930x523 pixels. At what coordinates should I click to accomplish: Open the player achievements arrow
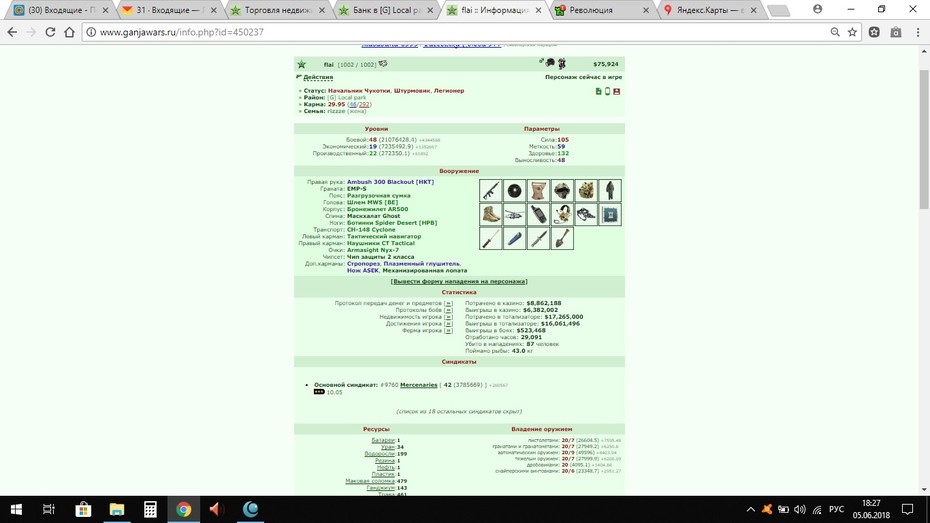pos(448,324)
